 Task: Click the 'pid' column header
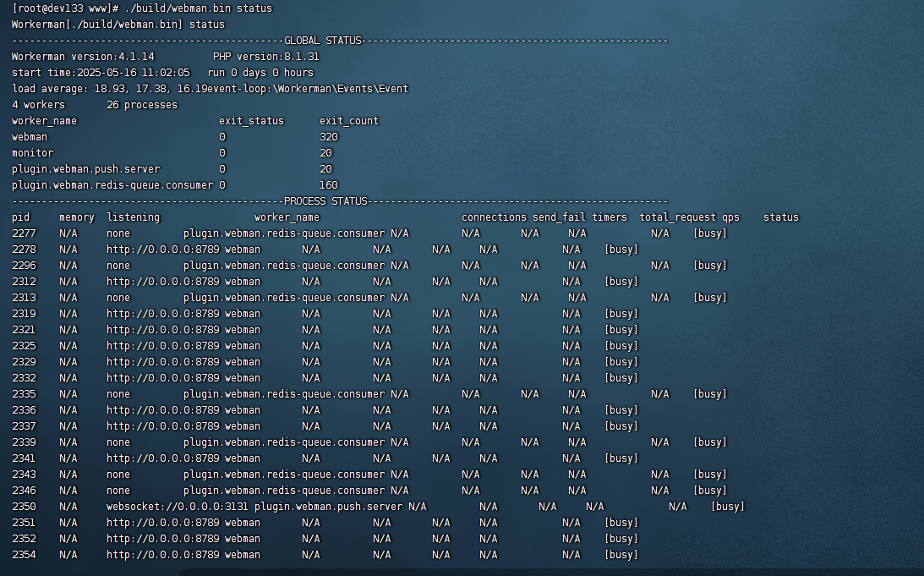(x=20, y=217)
